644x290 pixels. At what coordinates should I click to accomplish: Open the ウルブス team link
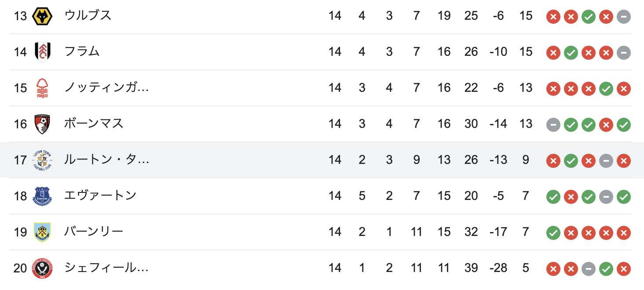[x=88, y=16]
